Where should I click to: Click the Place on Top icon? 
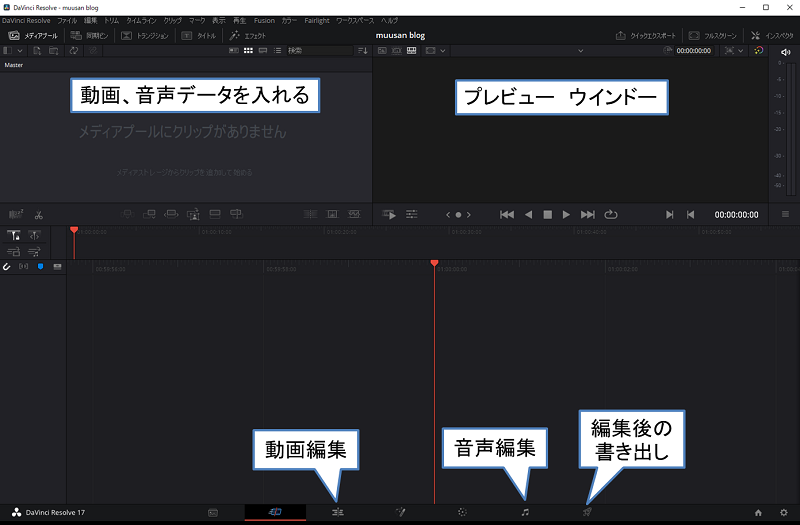(x=215, y=214)
